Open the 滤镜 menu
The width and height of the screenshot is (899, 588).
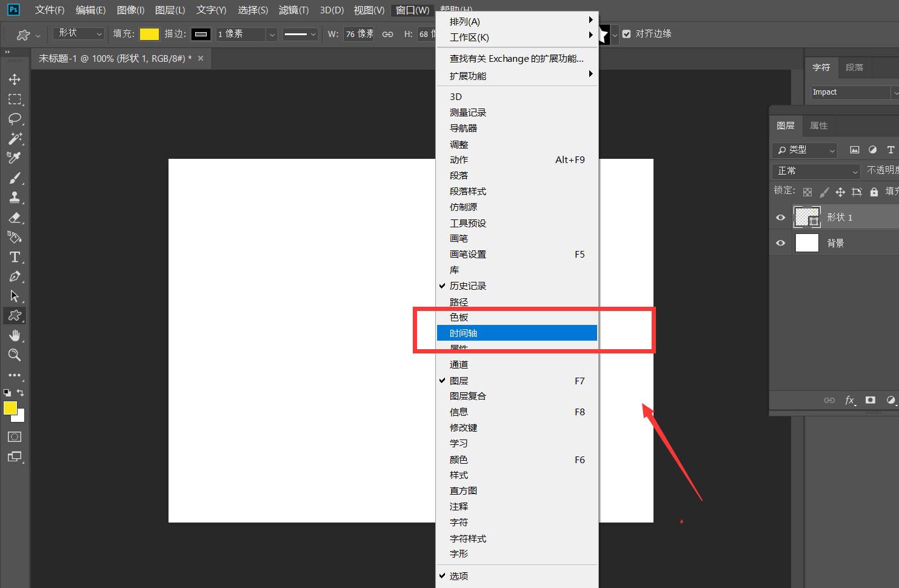click(293, 10)
